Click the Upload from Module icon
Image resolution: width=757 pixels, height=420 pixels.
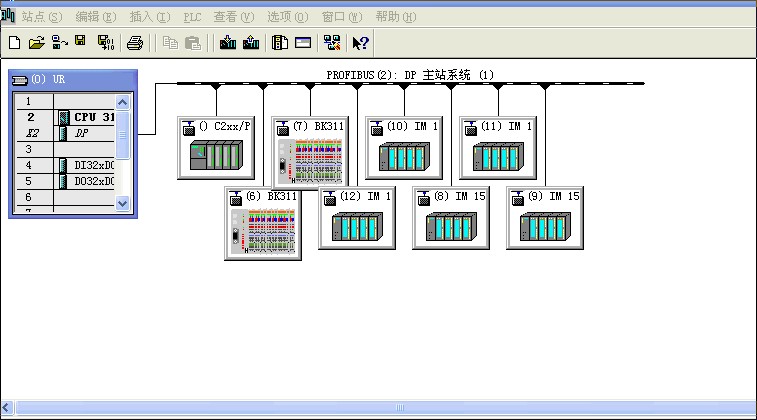251,42
